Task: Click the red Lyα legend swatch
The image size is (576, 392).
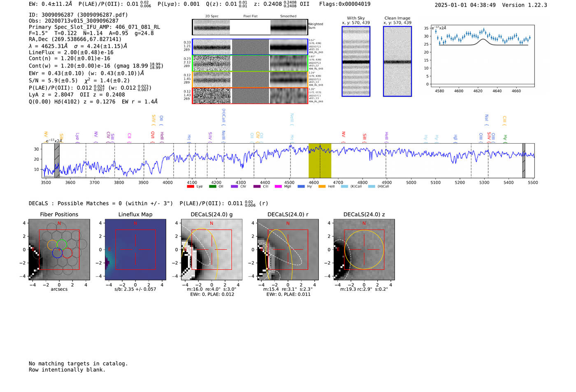Action: click(190, 187)
